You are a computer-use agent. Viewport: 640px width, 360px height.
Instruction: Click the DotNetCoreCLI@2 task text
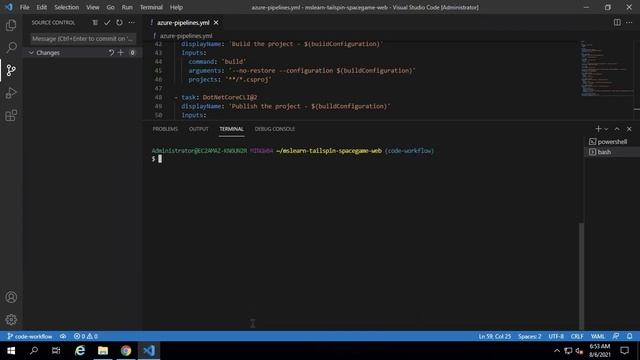230,97
